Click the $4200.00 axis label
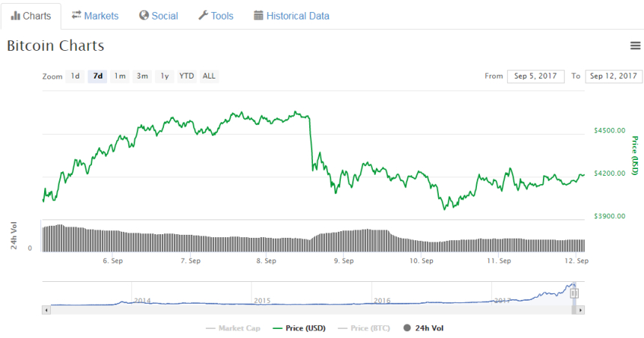This screenshot has height=338, width=644. click(610, 173)
